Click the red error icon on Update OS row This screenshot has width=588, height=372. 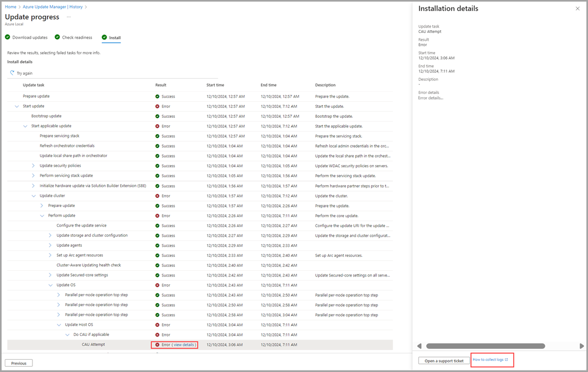[158, 285]
